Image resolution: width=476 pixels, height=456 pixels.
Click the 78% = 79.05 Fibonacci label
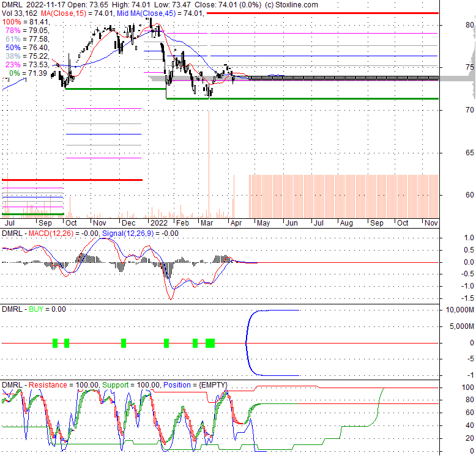[27, 31]
